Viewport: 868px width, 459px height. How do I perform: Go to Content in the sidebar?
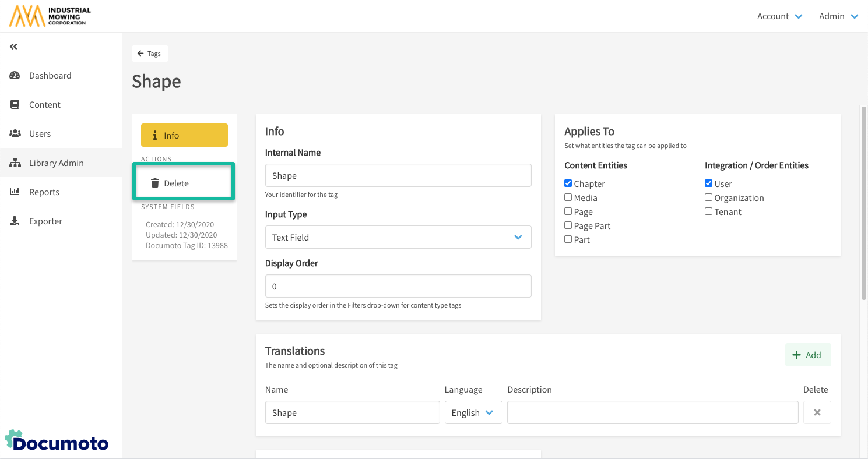coord(44,105)
